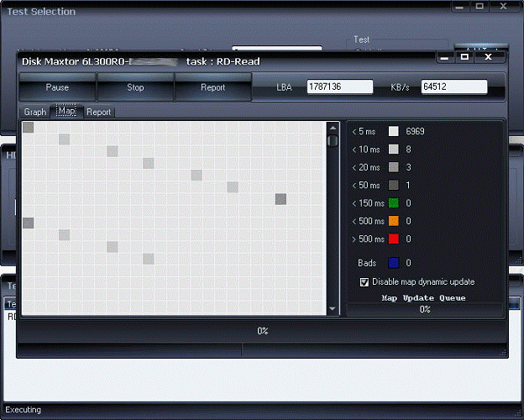Select the Map tab
The height and width of the screenshot is (420, 524).
pyautogui.click(x=66, y=111)
